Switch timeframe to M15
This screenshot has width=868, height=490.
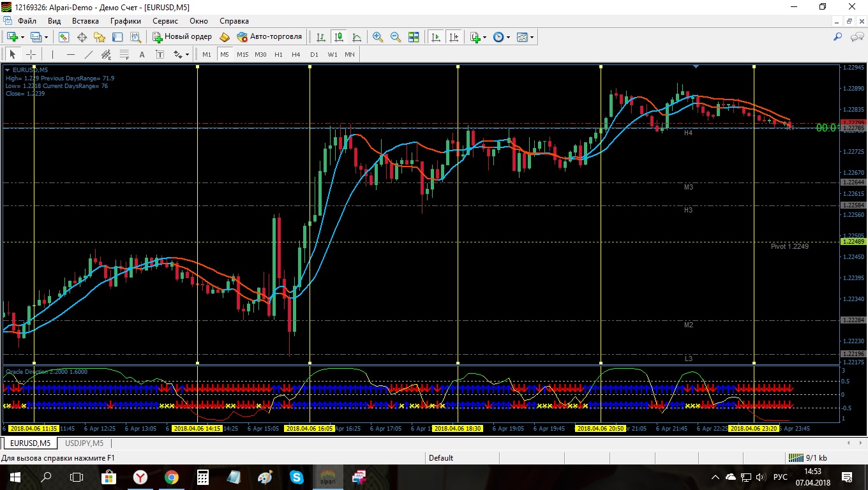[x=243, y=54]
